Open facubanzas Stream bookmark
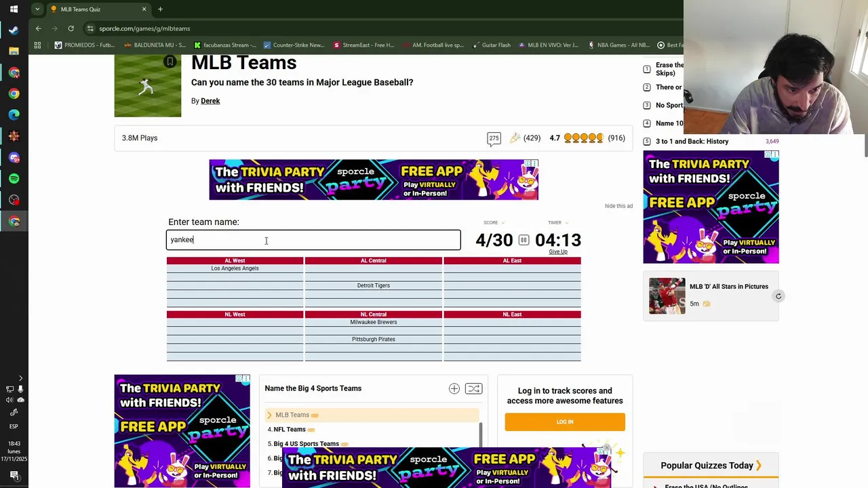Screen dimensions: 868x488 pyautogui.click(x=224, y=45)
